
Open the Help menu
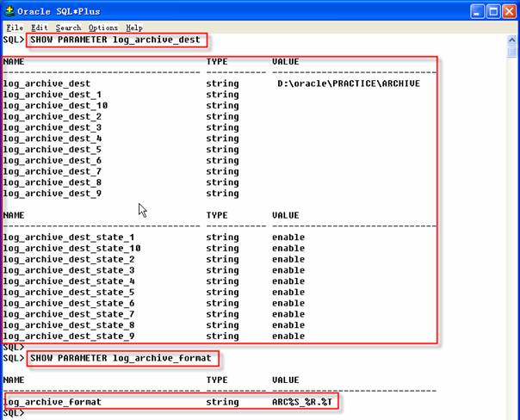click(134, 28)
